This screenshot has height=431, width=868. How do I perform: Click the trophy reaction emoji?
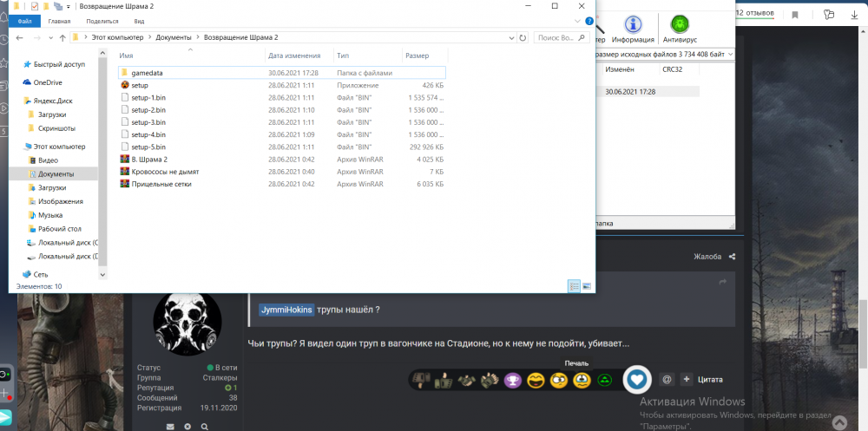point(514,379)
